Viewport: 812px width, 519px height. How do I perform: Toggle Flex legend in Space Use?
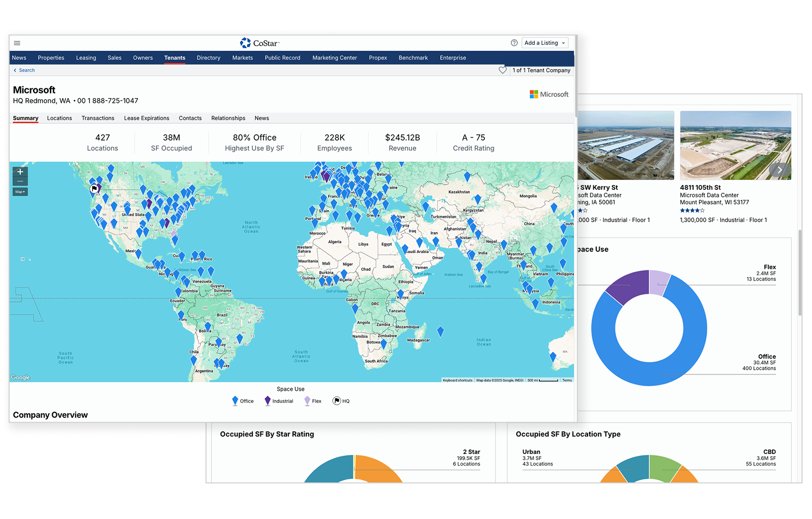click(312, 401)
